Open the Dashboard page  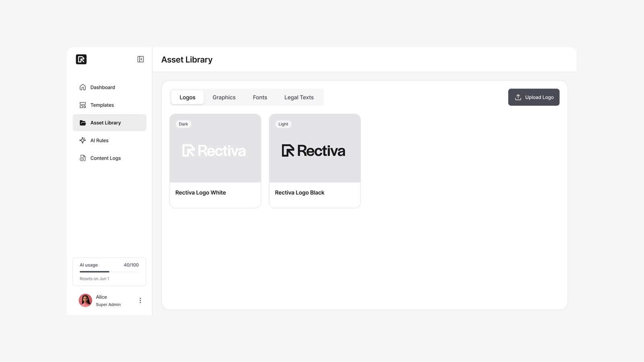click(x=109, y=87)
